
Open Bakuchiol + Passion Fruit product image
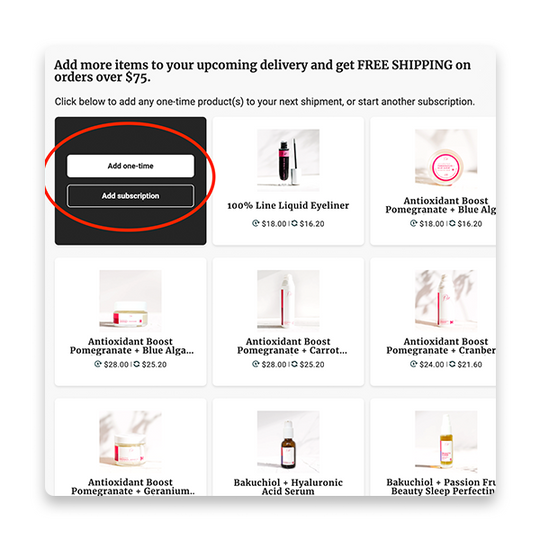click(446, 442)
